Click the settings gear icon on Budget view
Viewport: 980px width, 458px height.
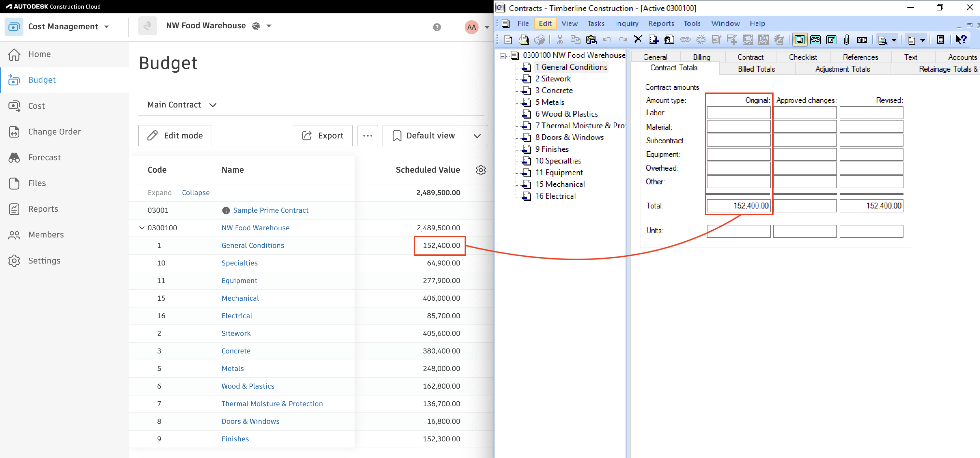coord(481,170)
